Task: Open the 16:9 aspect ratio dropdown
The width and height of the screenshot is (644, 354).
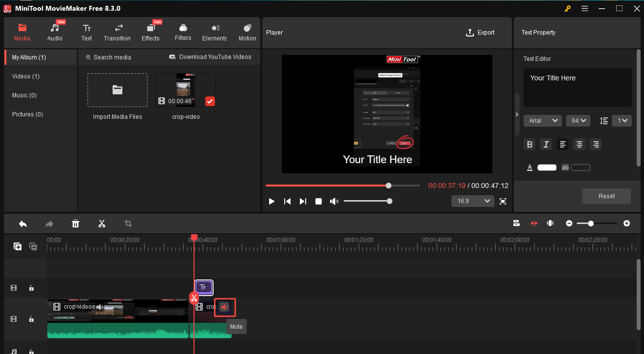Action: [473, 201]
